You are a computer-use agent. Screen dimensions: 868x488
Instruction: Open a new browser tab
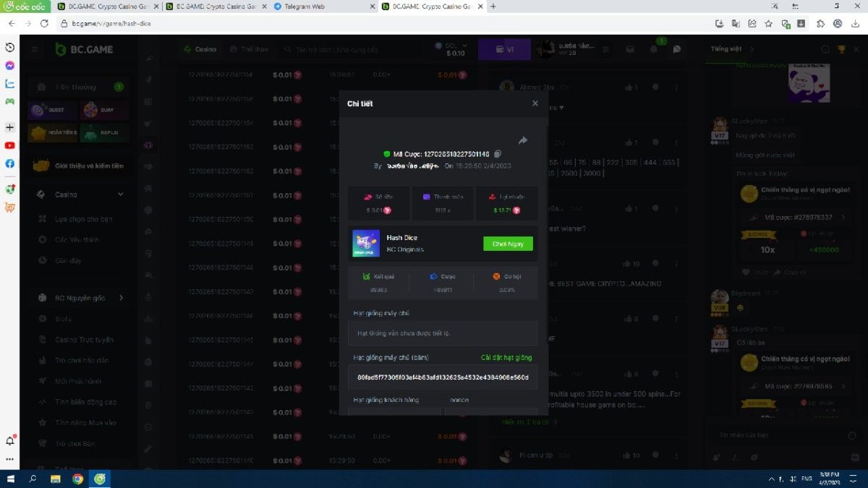pyautogui.click(x=493, y=7)
